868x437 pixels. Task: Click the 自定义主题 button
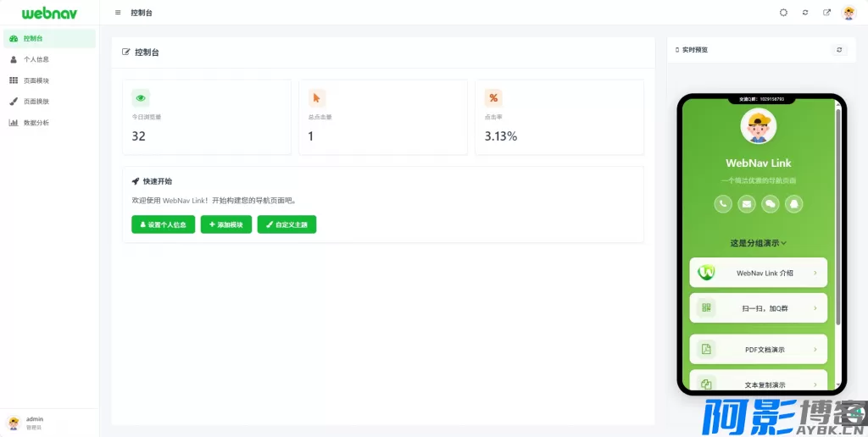[x=287, y=224]
